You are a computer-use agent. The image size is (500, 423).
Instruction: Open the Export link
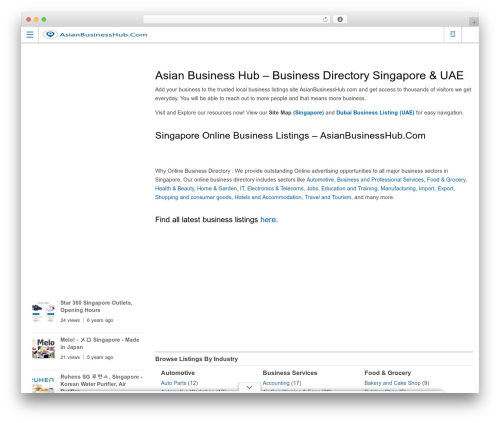click(446, 189)
